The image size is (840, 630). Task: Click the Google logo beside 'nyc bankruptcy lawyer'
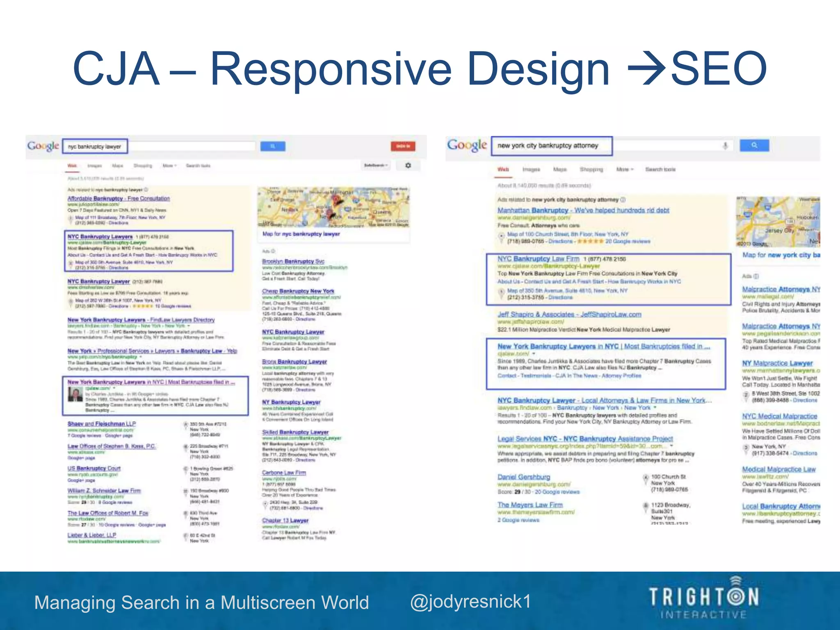point(43,146)
